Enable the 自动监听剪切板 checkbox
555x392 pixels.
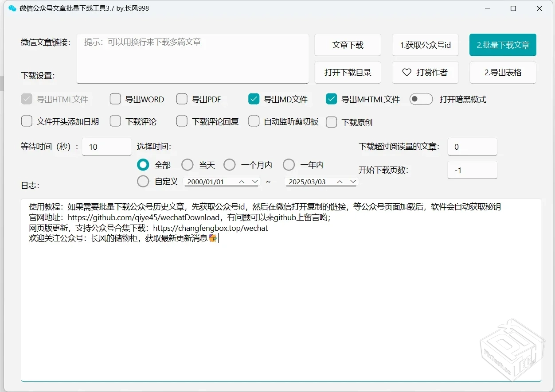254,121
